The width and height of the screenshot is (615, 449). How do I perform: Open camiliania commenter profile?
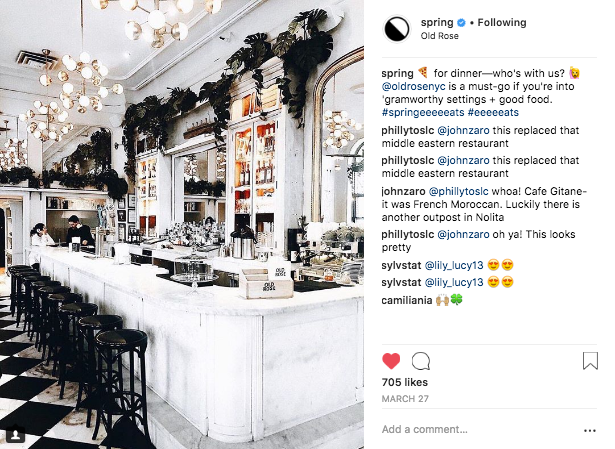406,300
